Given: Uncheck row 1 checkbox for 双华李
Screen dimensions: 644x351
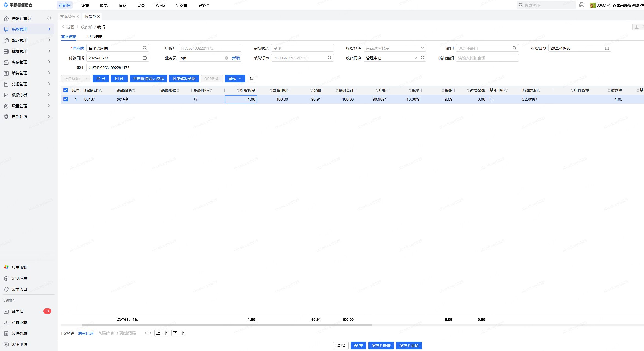Looking at the screenshot, I should coord(65,99).
